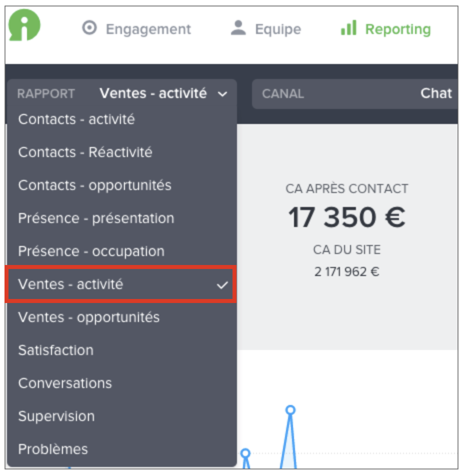Click checkmark next to Ventes - activité
Image resolution: width=463 pixels, height=476 pixels.
point(222,285)
